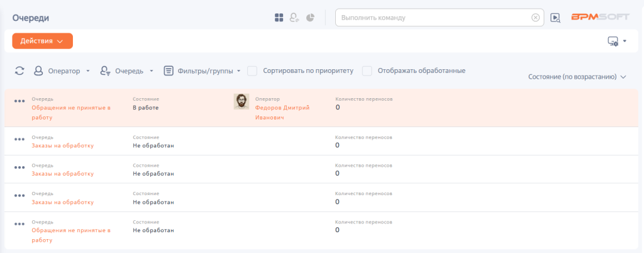Expand the Оператор filter dropdown arrow
The width and height of the screenshot is (644, 253).
[x=88, y=71]
